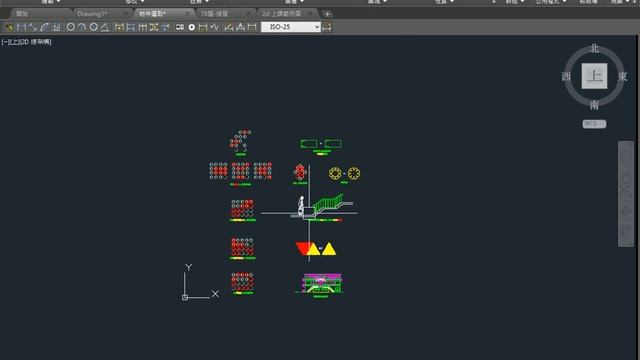Activate the Dimension Edit tool
This screenshot has height=360, width=640.
click(229, 27)
